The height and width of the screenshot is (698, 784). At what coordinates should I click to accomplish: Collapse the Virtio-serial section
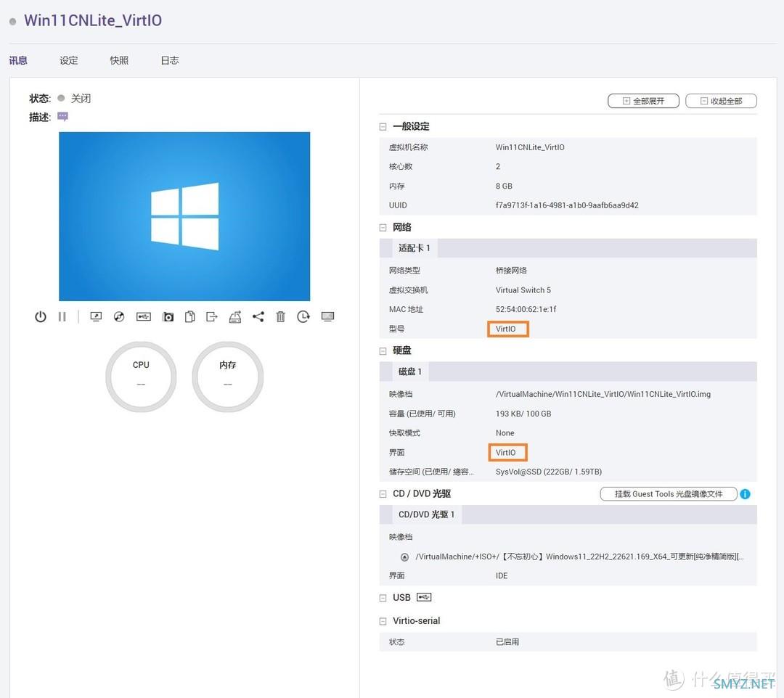point(383,621)
